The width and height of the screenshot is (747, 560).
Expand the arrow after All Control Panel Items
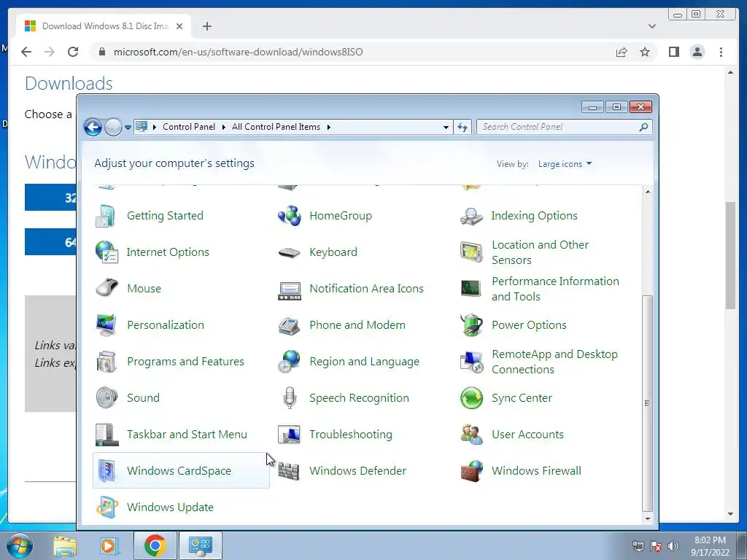(x=329, y=127)
